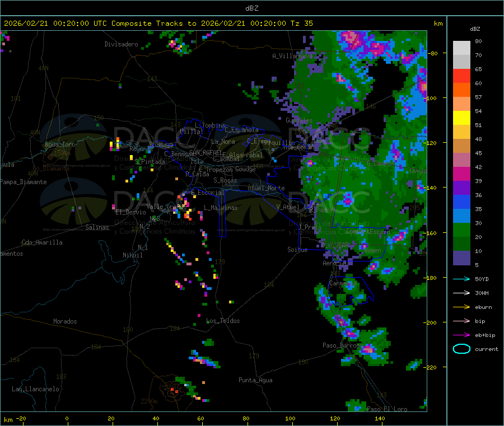The image size is (504, 426).
Task: Click the magenta eb+bip arrow legend icon
Action: tap(461, 335)
